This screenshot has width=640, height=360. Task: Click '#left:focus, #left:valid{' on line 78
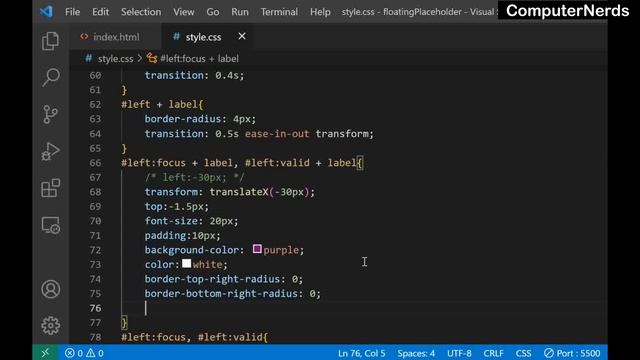coord(194,338)
